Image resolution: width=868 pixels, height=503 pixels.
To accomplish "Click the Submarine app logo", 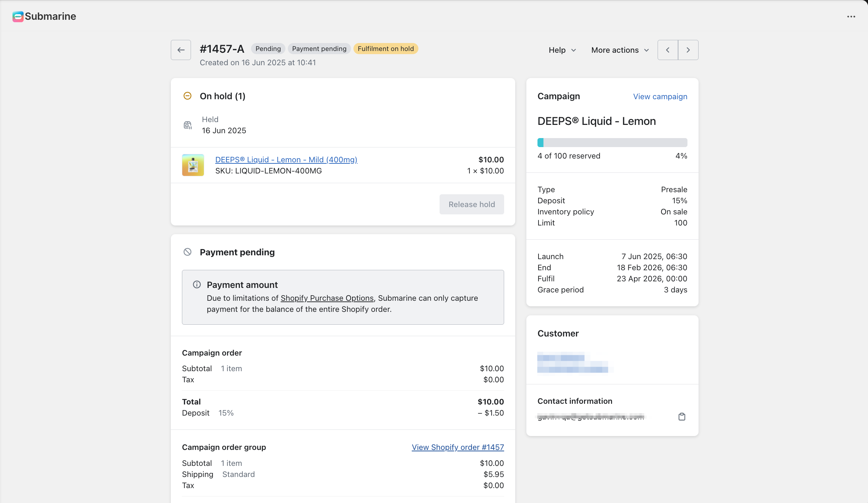I will [x=18, y=16].
